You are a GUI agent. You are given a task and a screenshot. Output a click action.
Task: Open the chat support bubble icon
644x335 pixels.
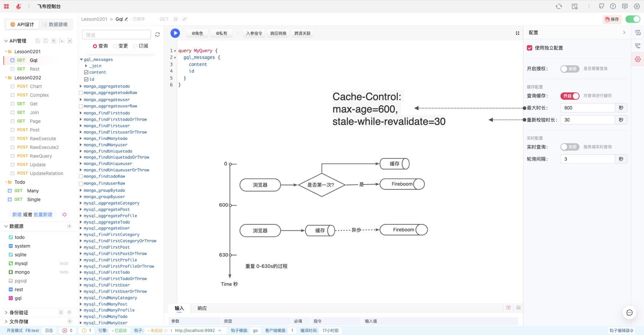pyautogui.click(x=629, y=312)
